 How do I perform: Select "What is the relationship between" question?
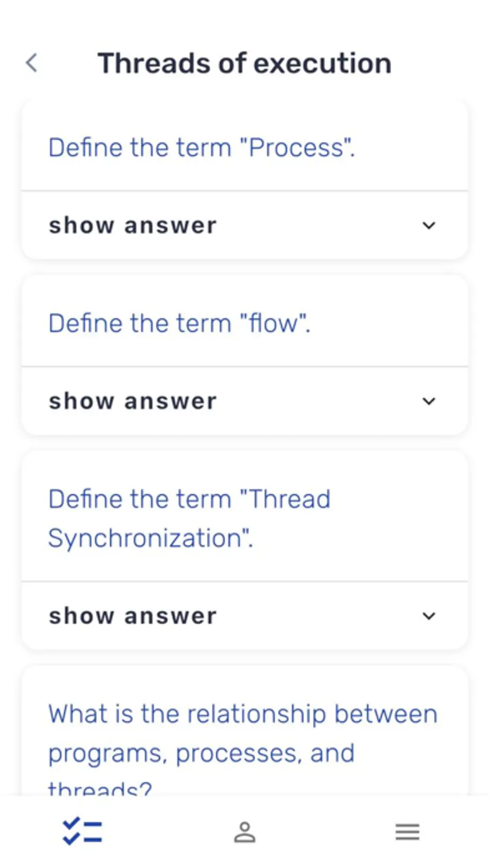pos(242,714)
